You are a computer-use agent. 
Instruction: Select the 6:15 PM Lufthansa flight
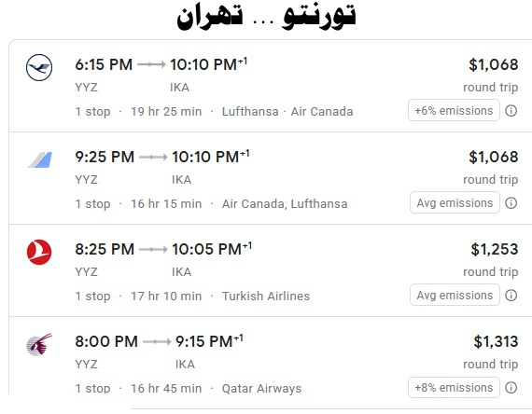tap(271, 86)
